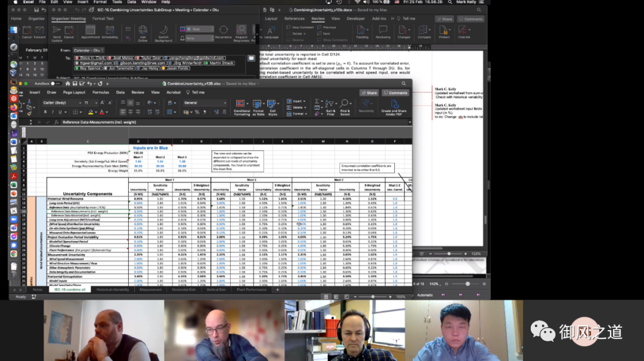Click Comments button in Excel
The height and width of the screenshot is (361, 644).
click(395, 93)
